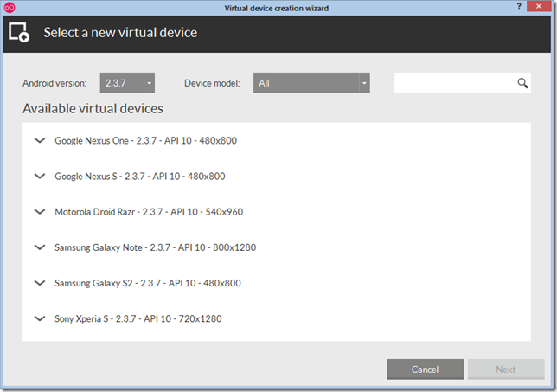Click the Genymotion logo in title bar
Image resolution: width=557 pixels, height=392 pixels.
coord(10,8)
